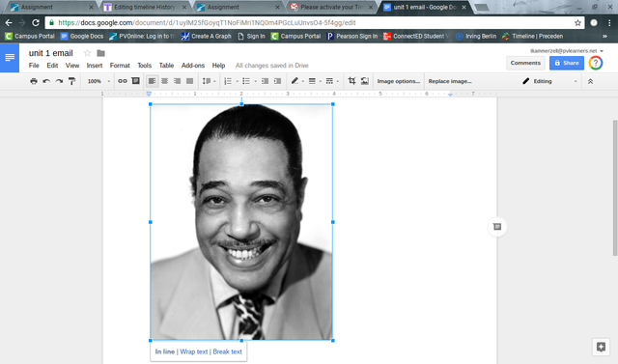Screen dimensions: 618x364
Task: Select the Paint format tool
Action: (x=71, y=81)
